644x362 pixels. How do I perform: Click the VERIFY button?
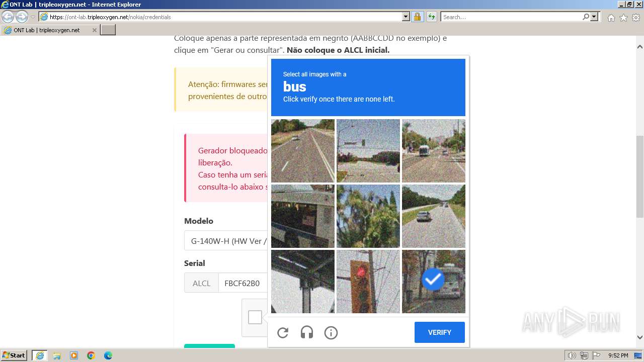click(x=440, y=332)
